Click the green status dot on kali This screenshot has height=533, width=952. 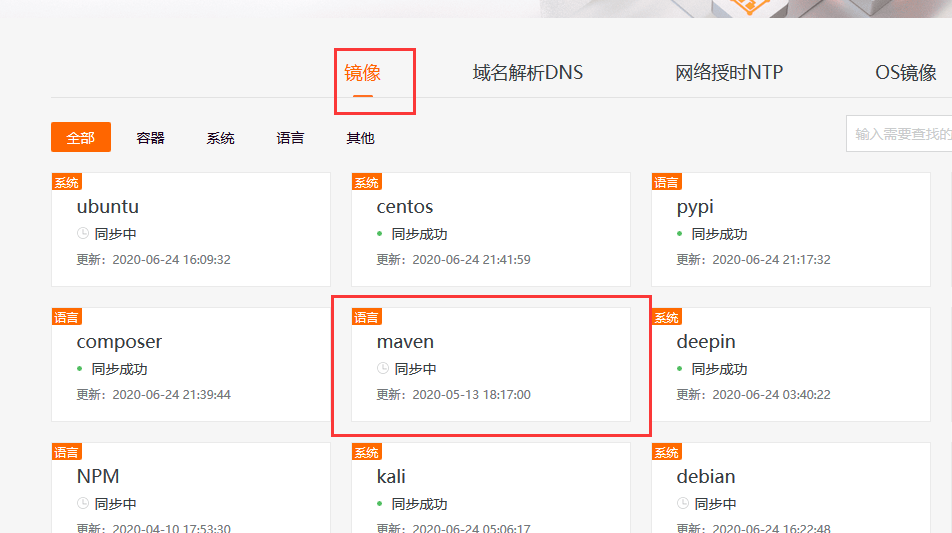click(x=379, y=503)
